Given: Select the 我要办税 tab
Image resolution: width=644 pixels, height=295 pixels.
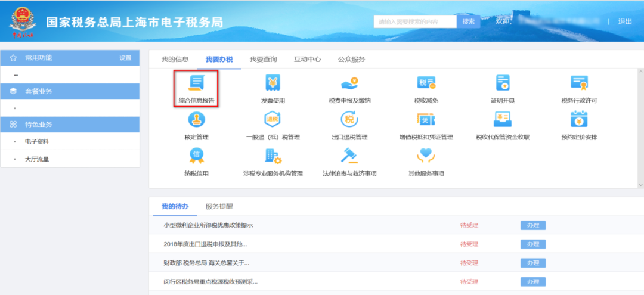Looking at the screenshot, I should click(219, 60).
